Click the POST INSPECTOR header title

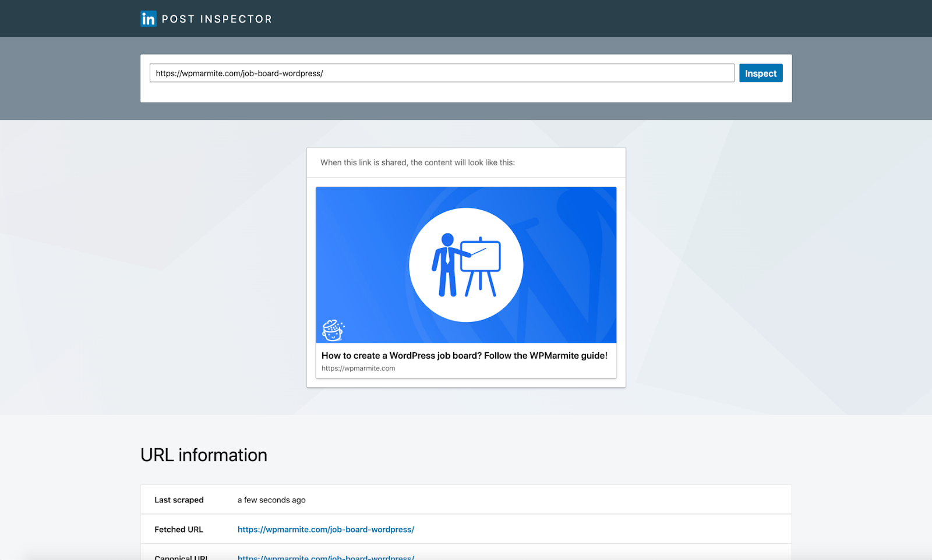217,19
